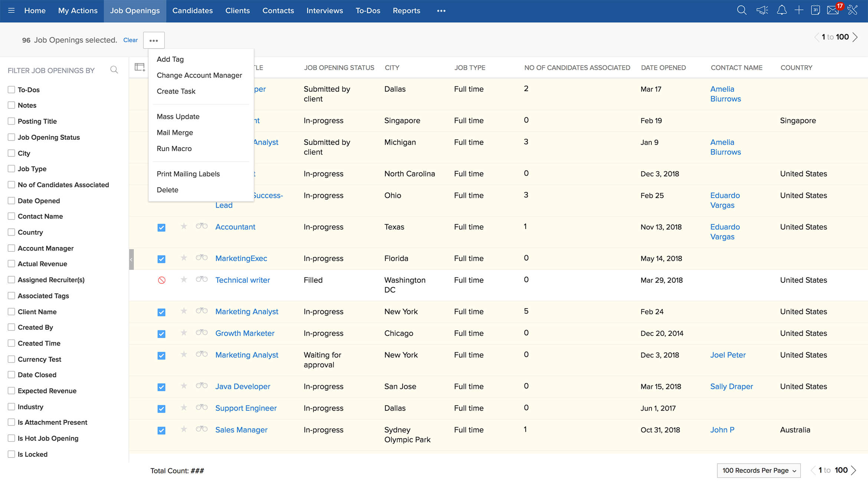Open the Java Developer job posting
The height and width of the screenshot is (482, 868).
point(242,386)
